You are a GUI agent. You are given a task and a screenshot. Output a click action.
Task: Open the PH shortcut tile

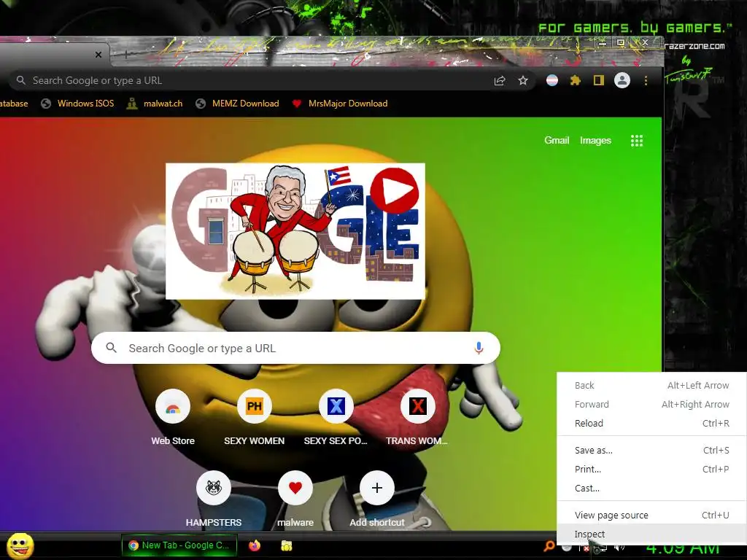click(x=255, y=406)
